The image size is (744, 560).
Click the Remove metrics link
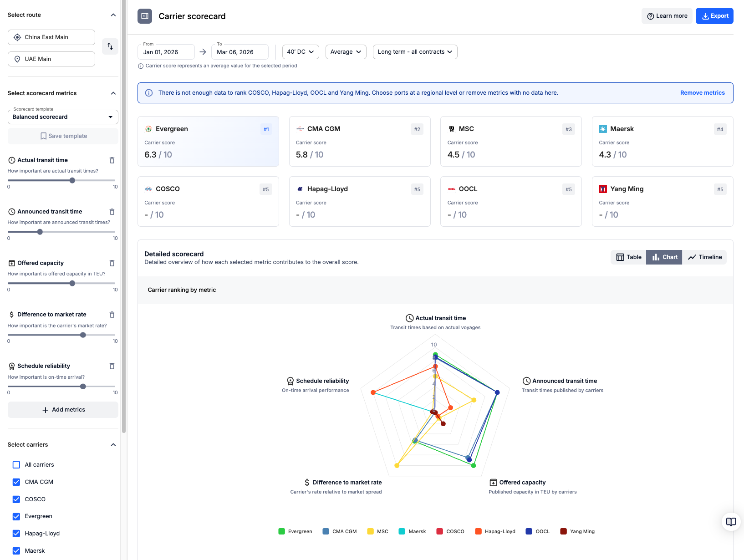point(702,93)
